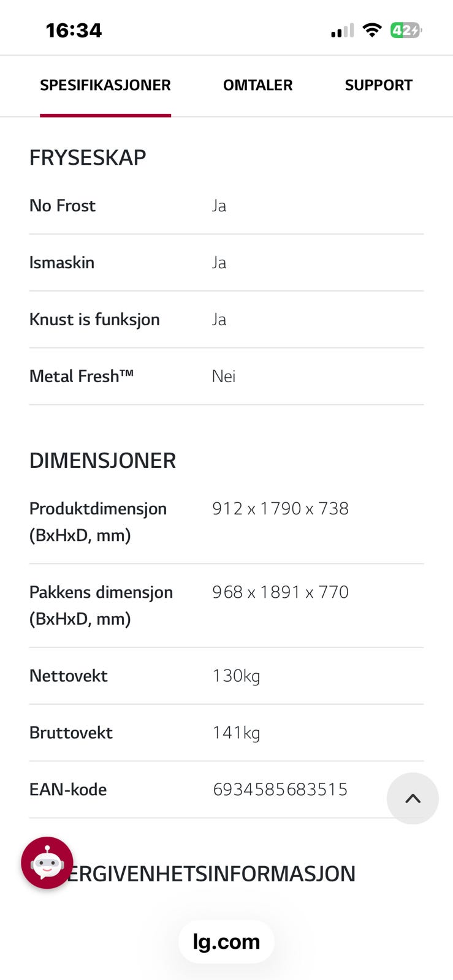
Task: Open the OMTALER tab
Action: point(257,85)
